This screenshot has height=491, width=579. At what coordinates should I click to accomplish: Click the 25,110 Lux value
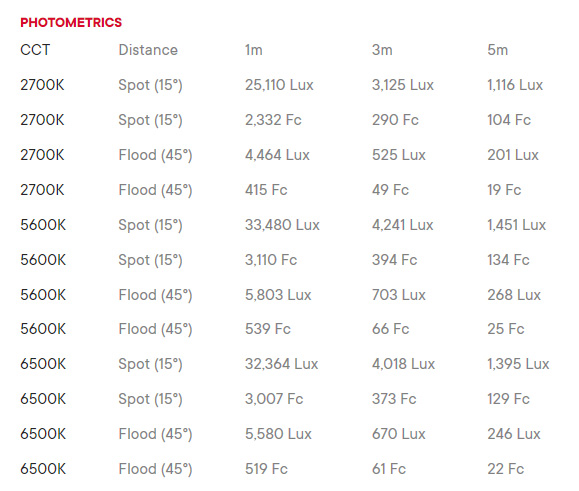coord(279,85)
